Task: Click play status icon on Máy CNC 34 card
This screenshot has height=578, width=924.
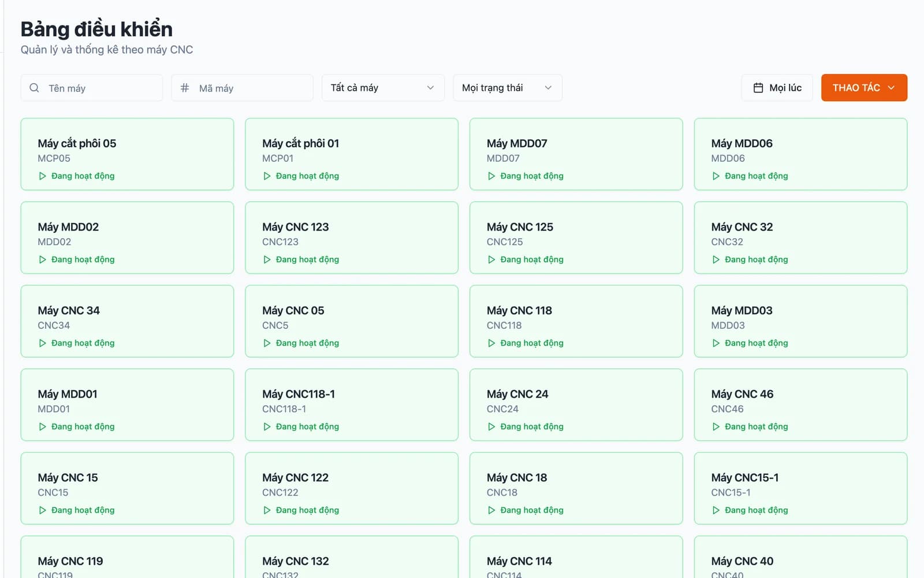Action: click(42, 343)
